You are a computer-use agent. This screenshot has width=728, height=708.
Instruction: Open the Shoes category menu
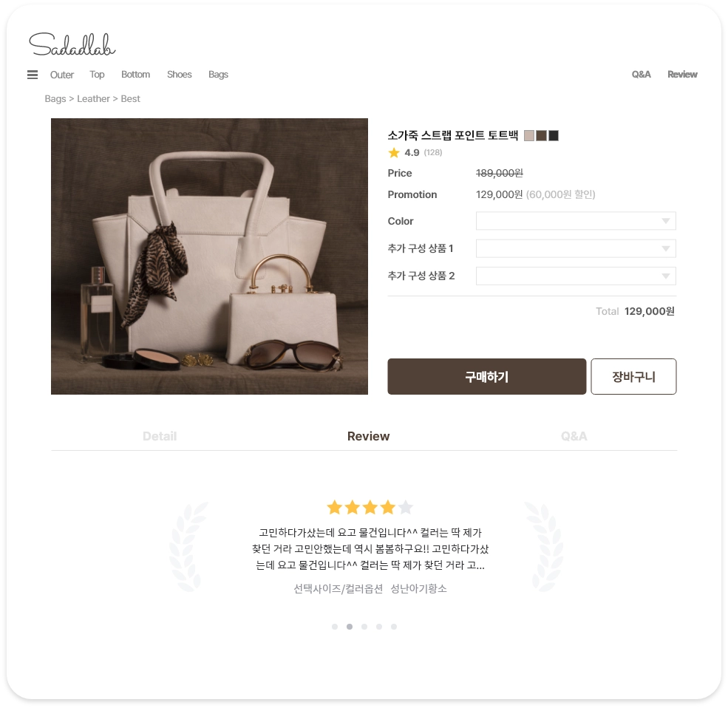179,75
